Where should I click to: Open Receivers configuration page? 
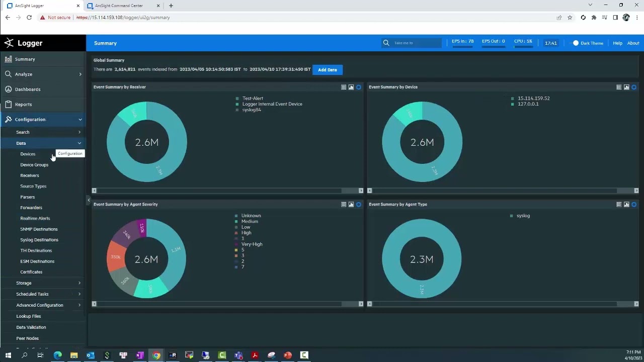click(29, 175)
